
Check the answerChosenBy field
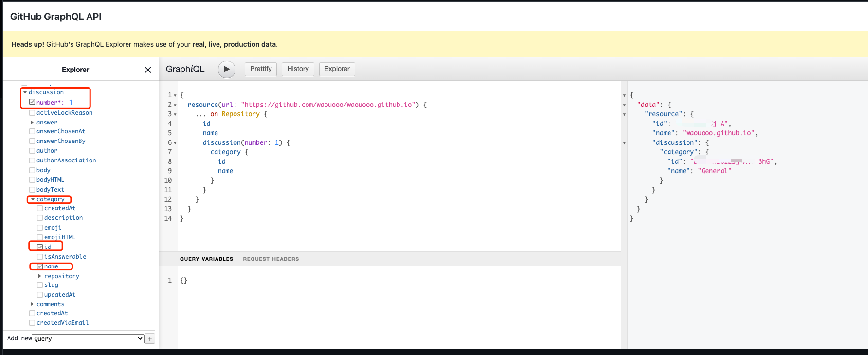(x=32, y=141)
